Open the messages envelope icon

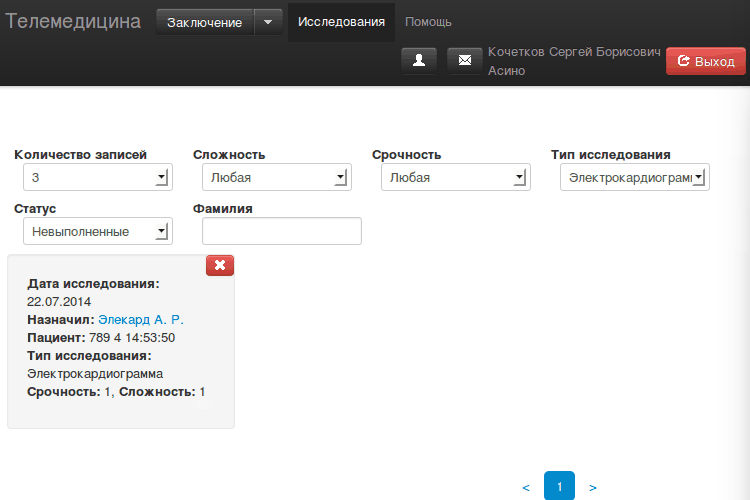464,61
